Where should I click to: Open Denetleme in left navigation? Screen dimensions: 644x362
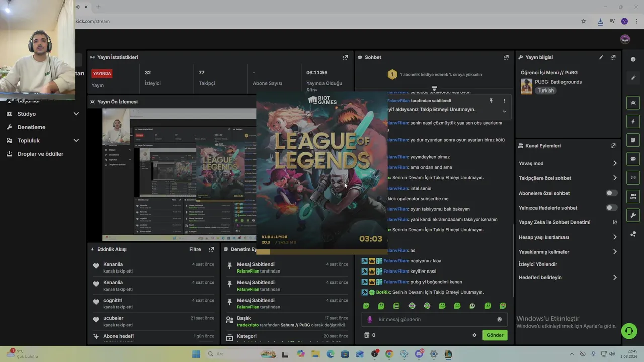tap(31, 127)
